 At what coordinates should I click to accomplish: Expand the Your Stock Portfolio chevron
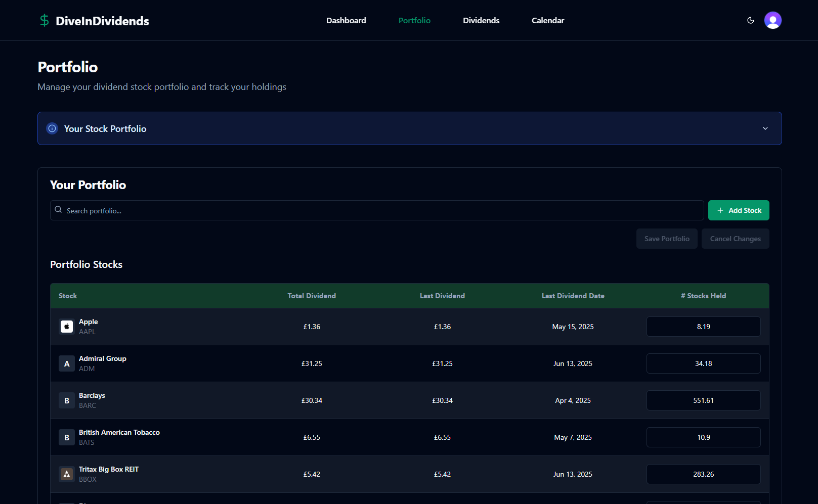click(x=765, y=128)
